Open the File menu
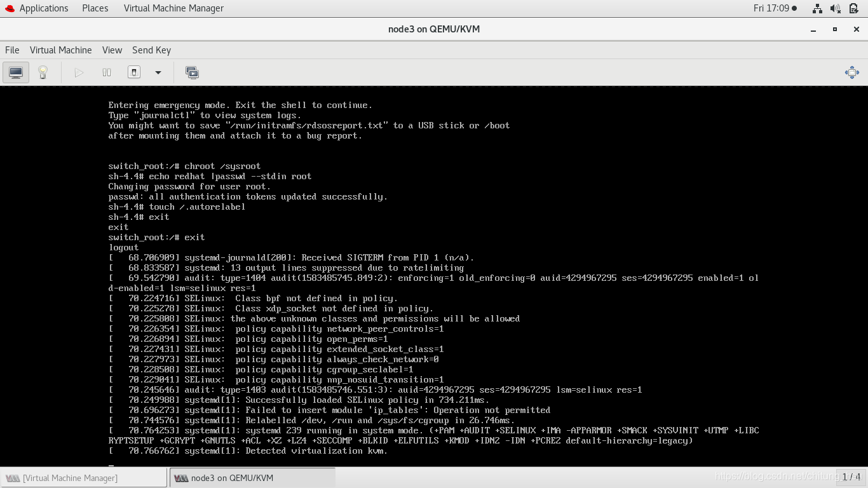Screen dimensions: 868x488 [x=12, y=50]
